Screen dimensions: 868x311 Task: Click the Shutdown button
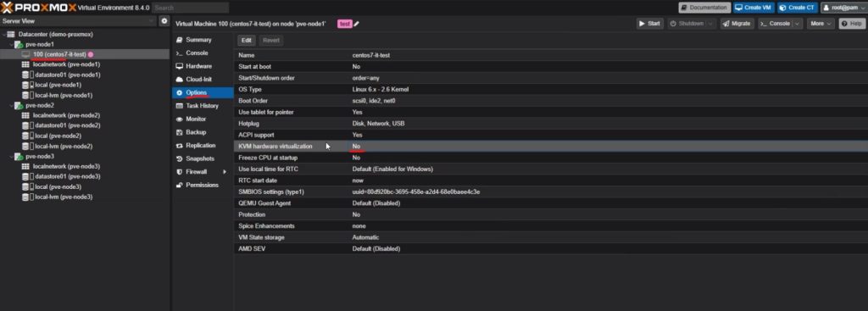(x=687, y=24)
